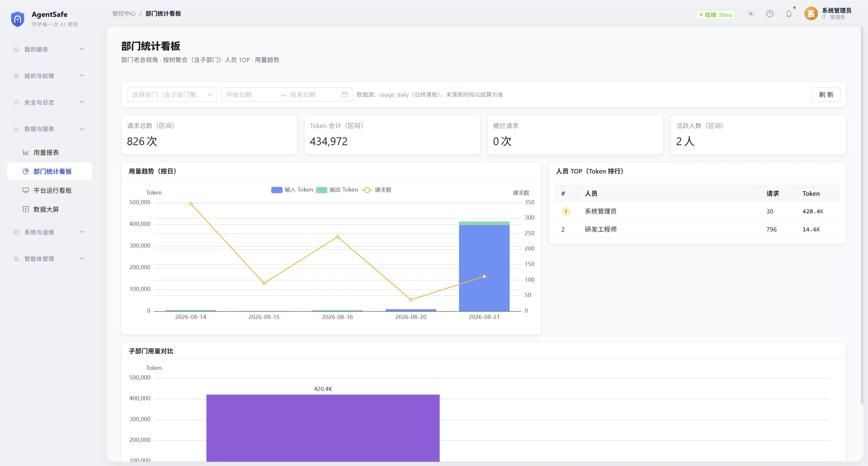Image resolution: width=868 pixels, height=466 pixels.
Task: Click the 14.6K token cell
Action: 811,229
